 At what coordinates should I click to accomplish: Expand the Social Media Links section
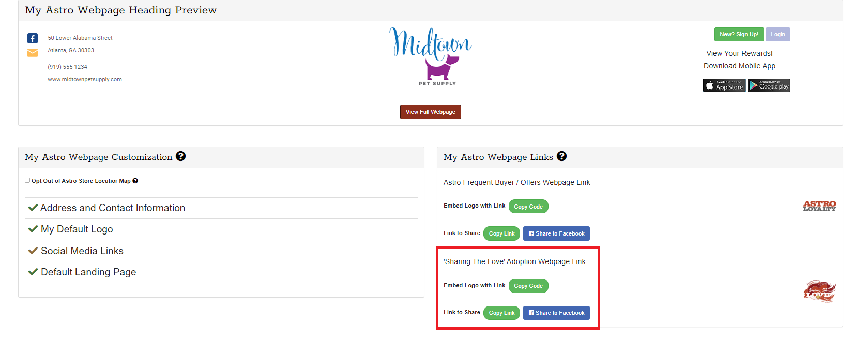(82, 251)
